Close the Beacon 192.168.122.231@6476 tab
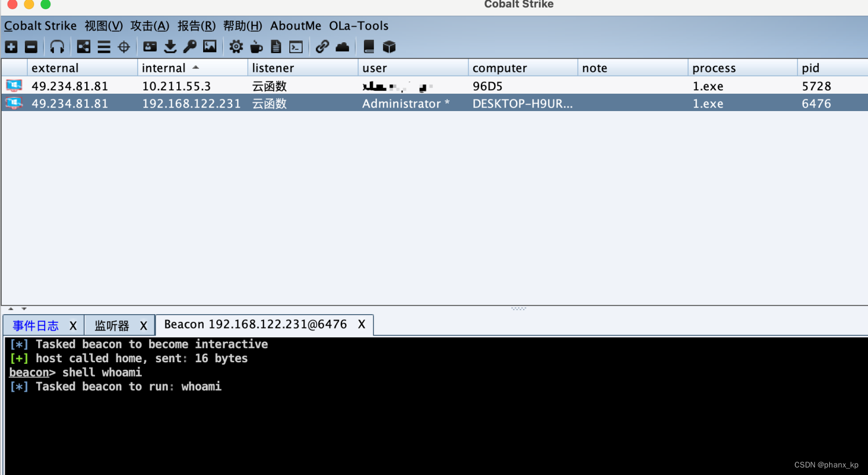The image size is (868, 475). (x=362, y=325)
